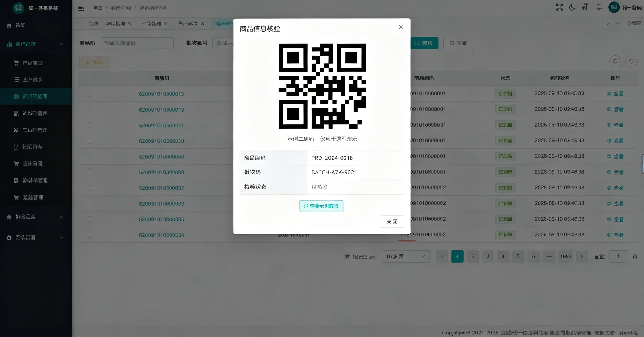
Task: Check the row 626091010600010 checkbox
Action: click(x=89, y=141)
